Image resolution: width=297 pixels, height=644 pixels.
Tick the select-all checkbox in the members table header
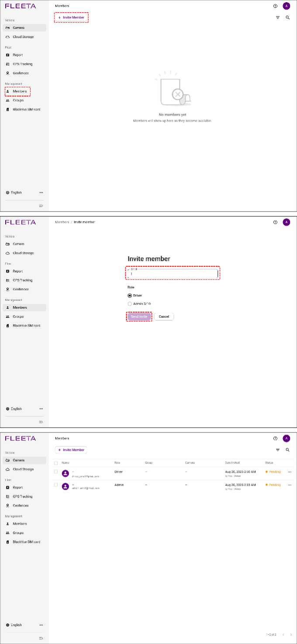[x=56, y=463]
